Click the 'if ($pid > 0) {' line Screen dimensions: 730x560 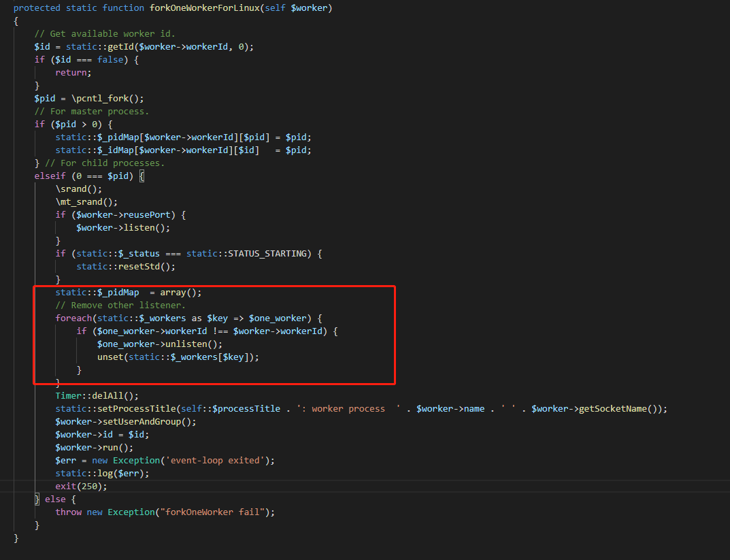pos(73,125)
